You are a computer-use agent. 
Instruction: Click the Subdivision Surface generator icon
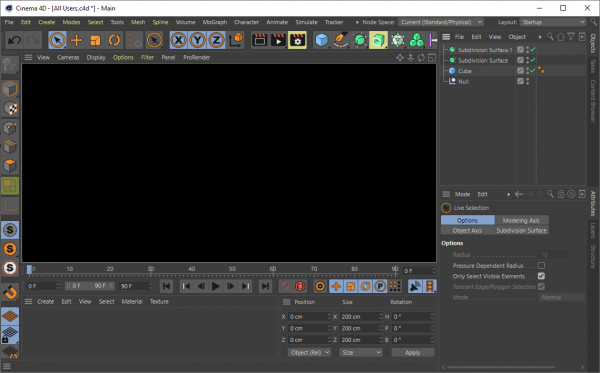(360, 40)
